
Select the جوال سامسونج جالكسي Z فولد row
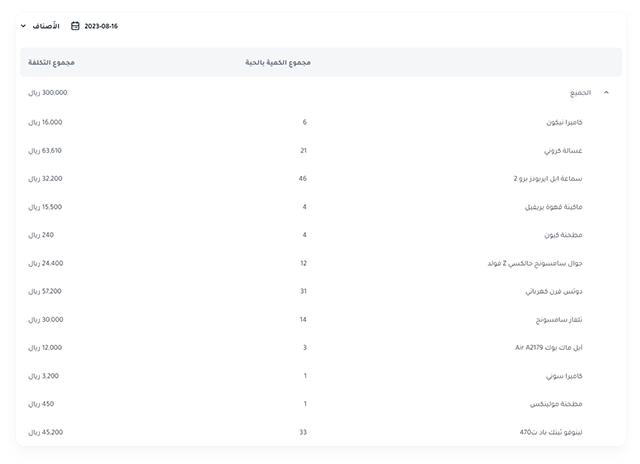(540, 263)
